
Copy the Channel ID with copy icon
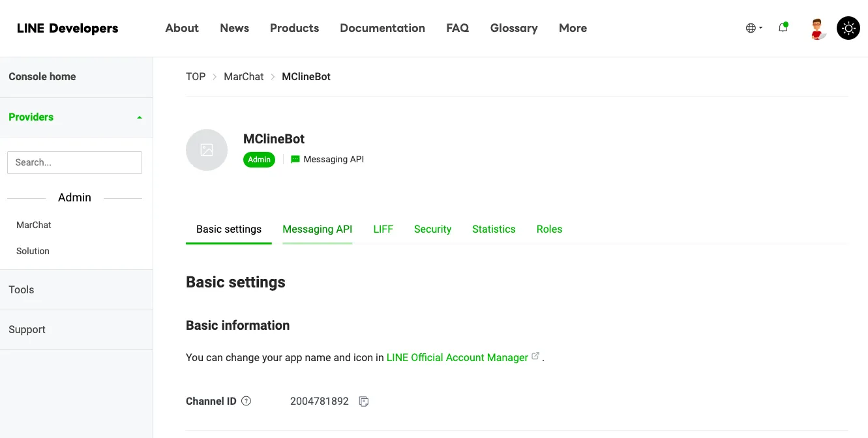tap(364, 401)
